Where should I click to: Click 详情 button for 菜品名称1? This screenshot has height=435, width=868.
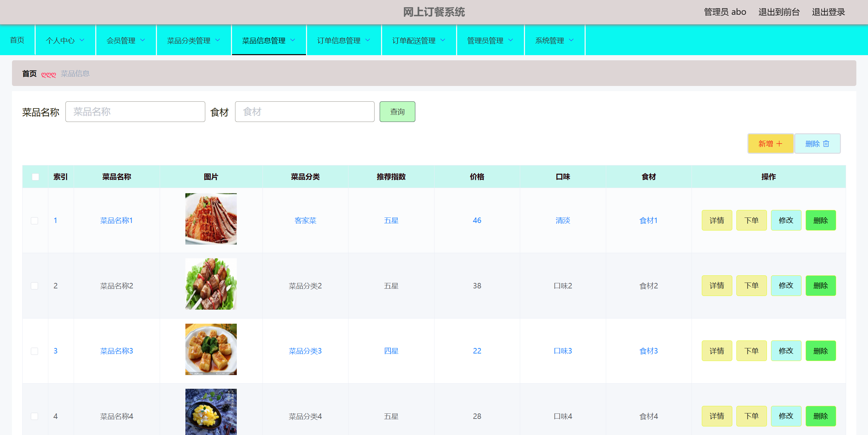point(717,221)
